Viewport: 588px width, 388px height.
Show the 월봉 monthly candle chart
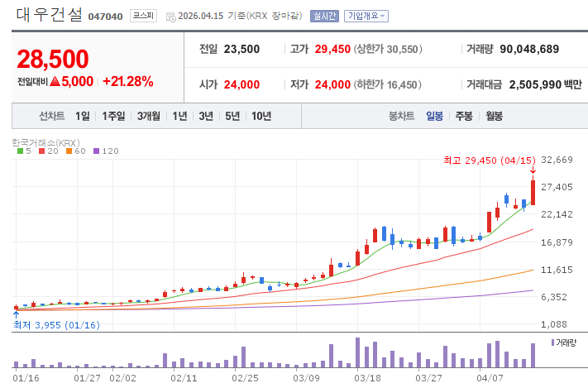point(494,116)
